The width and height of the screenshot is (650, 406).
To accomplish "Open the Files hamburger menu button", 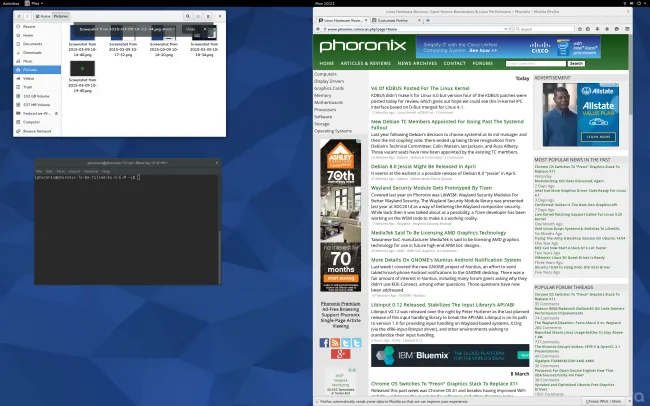I will pyautogui.click(x=208, y=16).
